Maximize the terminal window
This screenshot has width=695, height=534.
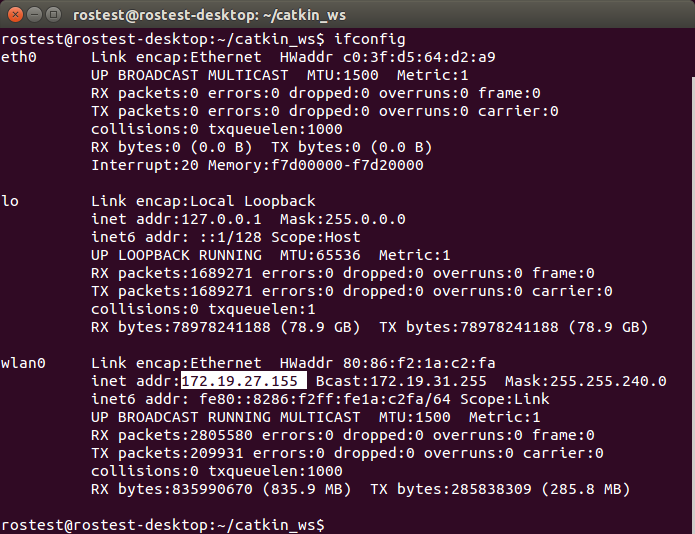[53, 15]
